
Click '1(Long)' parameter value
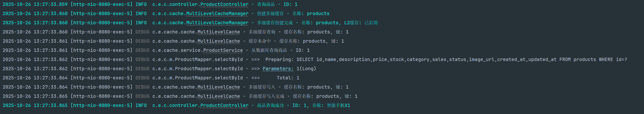(306, 69)
